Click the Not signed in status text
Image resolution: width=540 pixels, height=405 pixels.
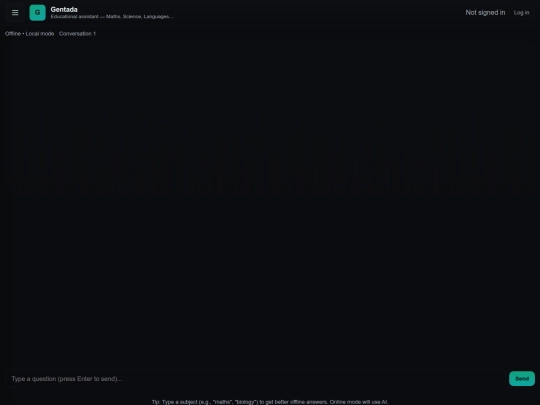point(485,13)
